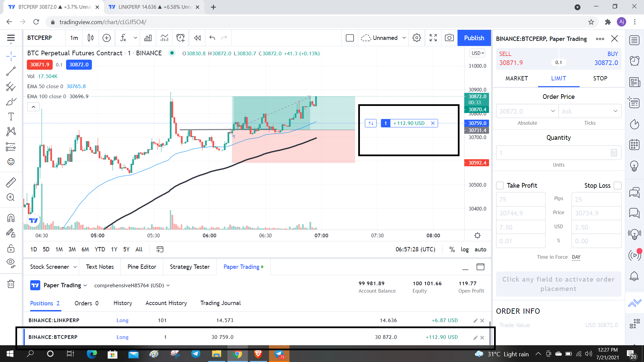This screenshot has width=644, height=362.
Task: Open the prediction and measurement tools
Action: click(x=11, y=147)
